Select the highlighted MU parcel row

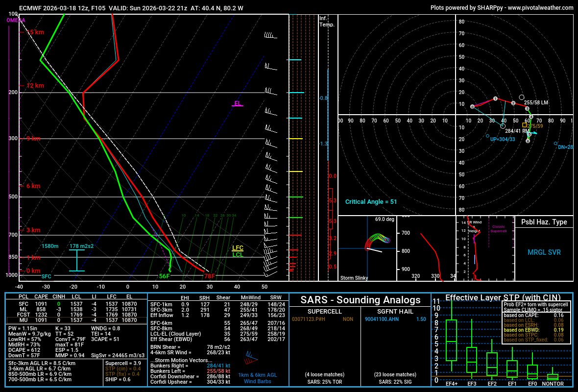tap(76, 320)
